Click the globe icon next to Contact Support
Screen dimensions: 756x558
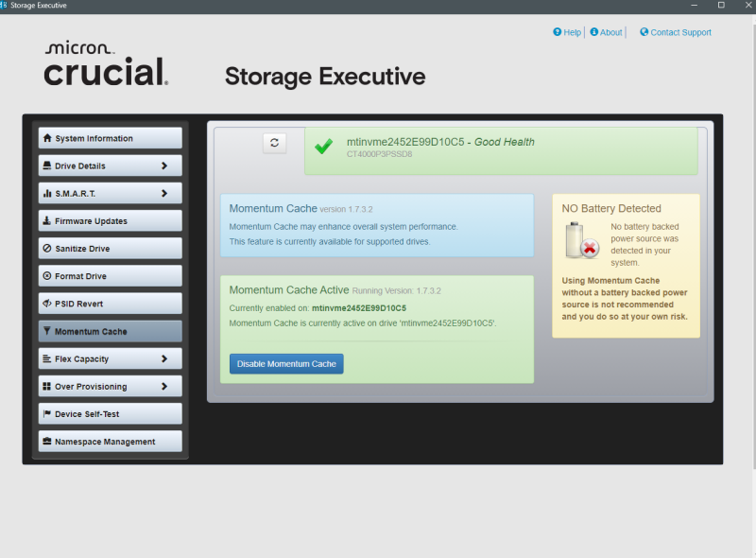[x=644, y=32]
